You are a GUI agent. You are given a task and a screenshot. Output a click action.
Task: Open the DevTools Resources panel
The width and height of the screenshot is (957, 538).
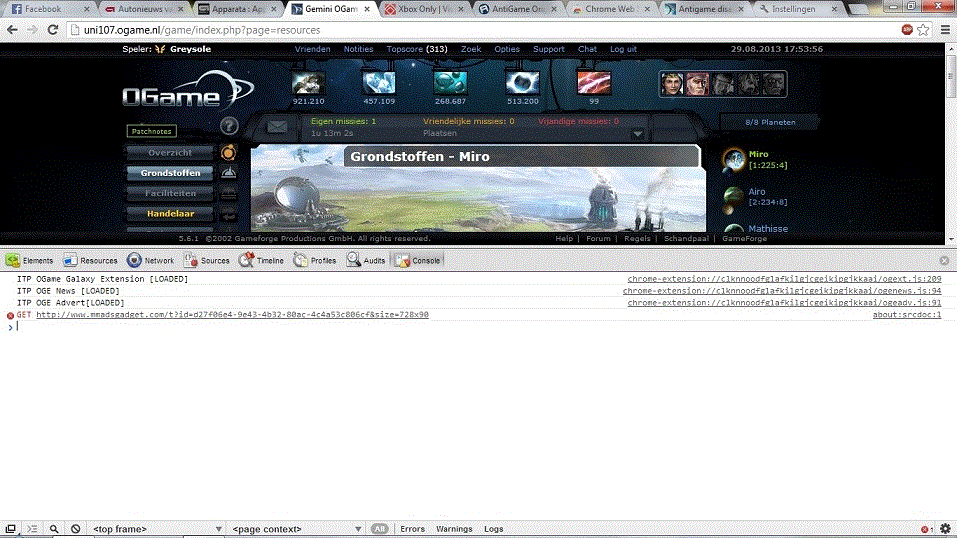pos(90,260)
